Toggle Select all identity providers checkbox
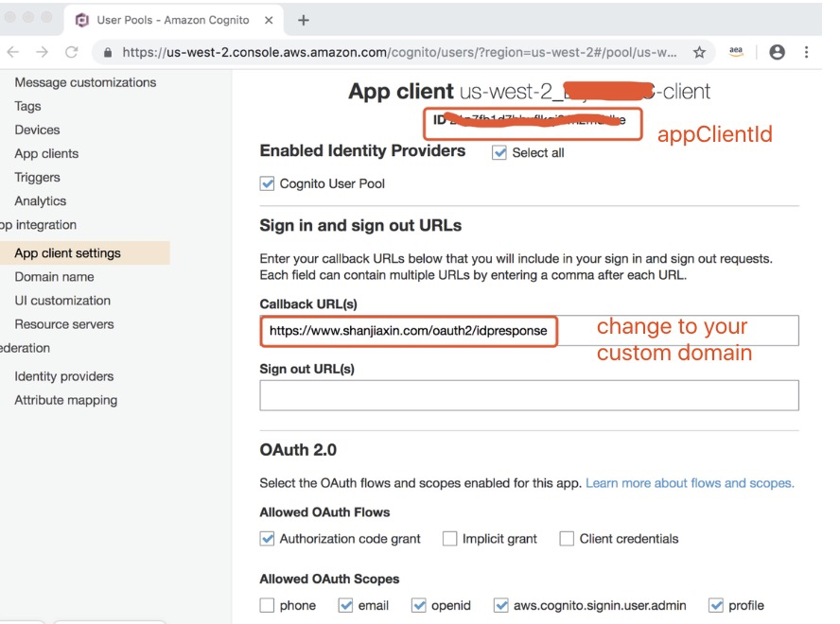 pyautogui.click(x=499, y=152)
